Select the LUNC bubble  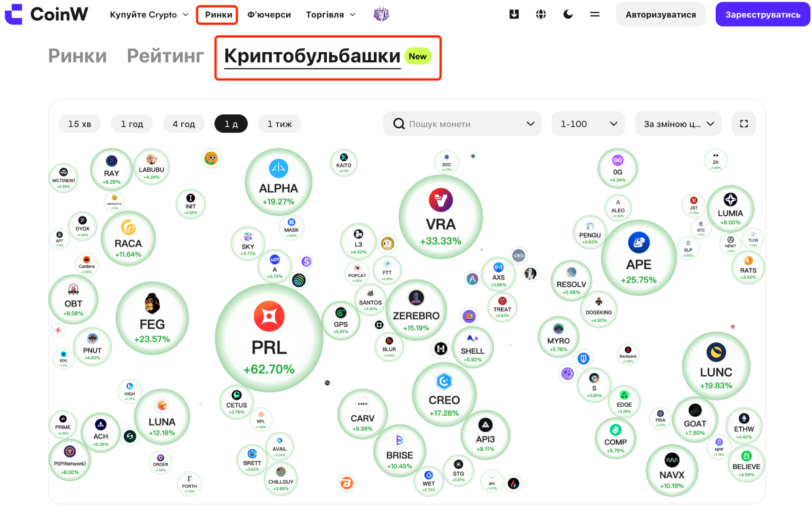(x=716, y=366)
